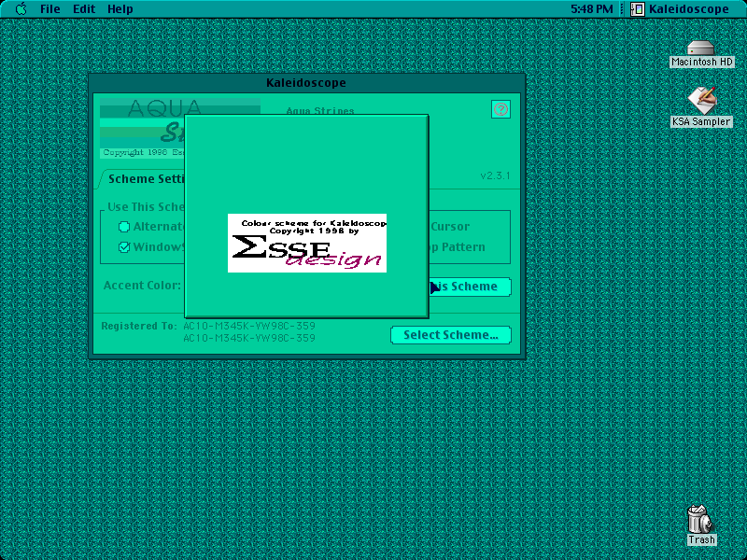The width and height of the screenshot is (747, 560).
Task: Click the 5:48 PM menu bar clock
Action: 592,8
